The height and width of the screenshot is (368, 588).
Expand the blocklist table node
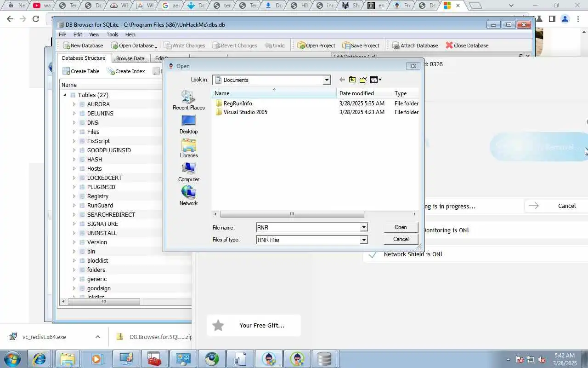click(x=74, y=260)
